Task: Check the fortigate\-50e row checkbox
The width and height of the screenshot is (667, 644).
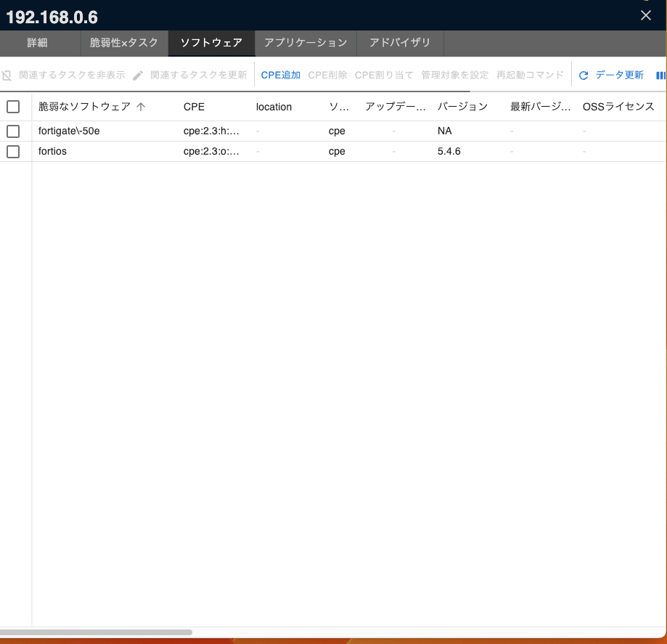Action: coord(13,131)
